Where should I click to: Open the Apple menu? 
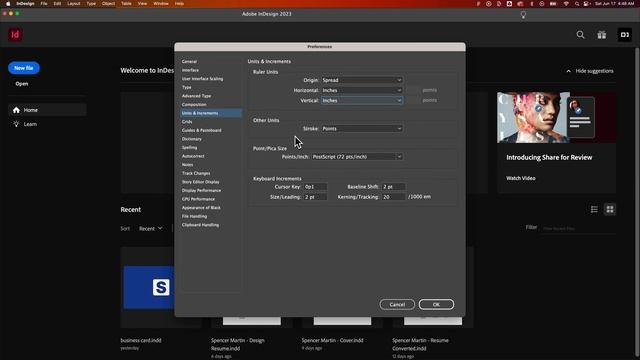[8, 4]
